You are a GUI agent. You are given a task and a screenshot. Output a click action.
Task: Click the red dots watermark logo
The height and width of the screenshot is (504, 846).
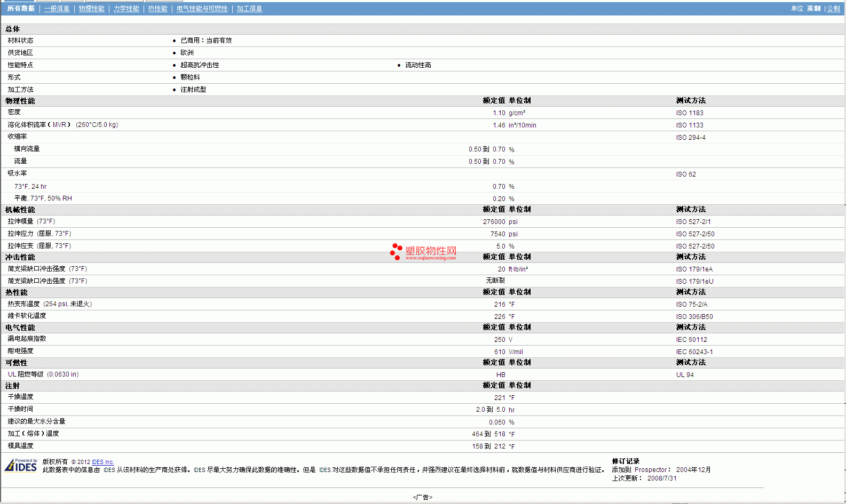coord(396,252)
